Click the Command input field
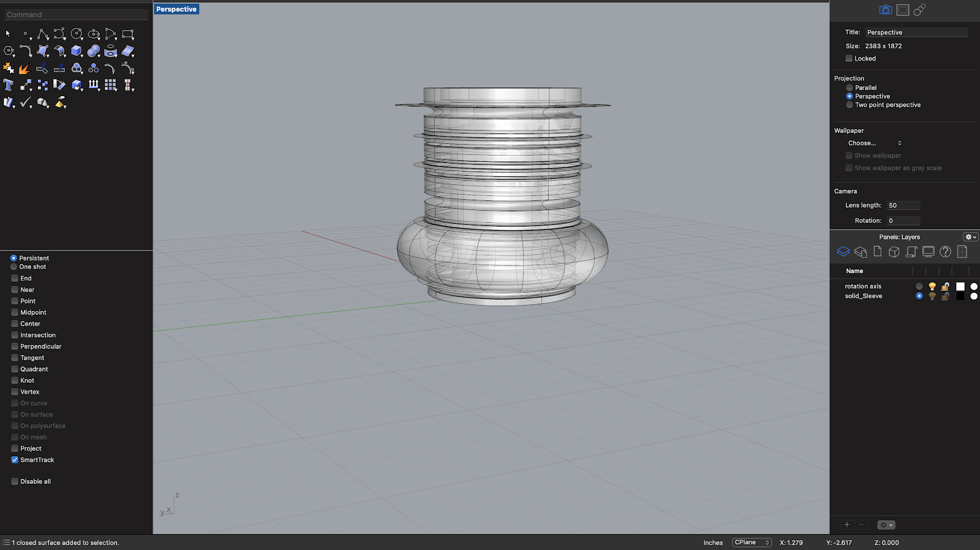980x550 pixels. point(76,15)
